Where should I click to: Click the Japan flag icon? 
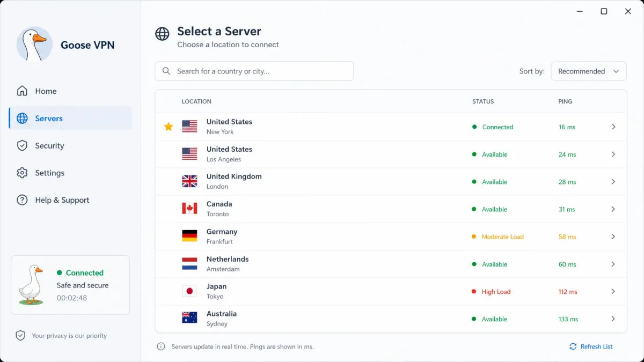[x=189, y=291]
